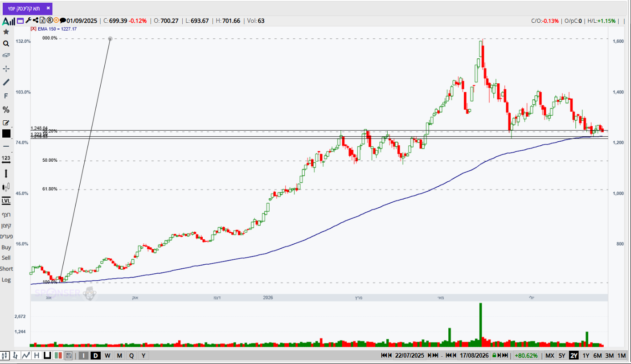Select the quarterly Q interval
The width and height of the screenshot is (631, 364).
point(131,355)
